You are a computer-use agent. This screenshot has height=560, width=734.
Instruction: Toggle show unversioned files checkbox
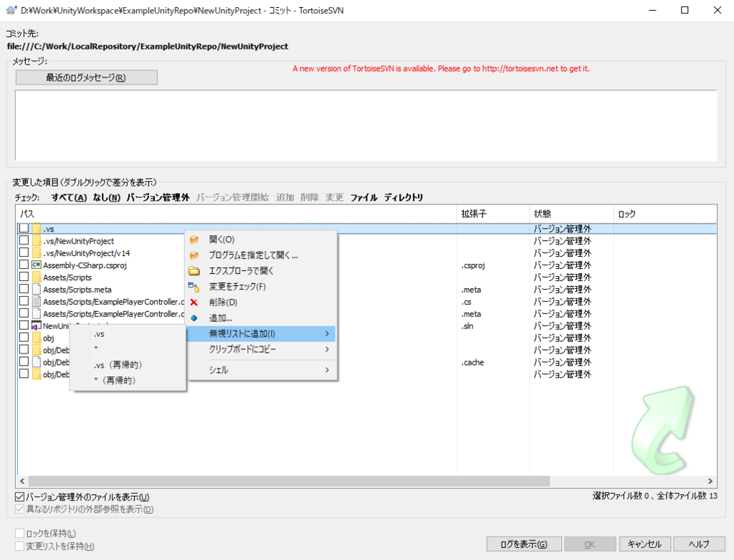click(19, 497)
